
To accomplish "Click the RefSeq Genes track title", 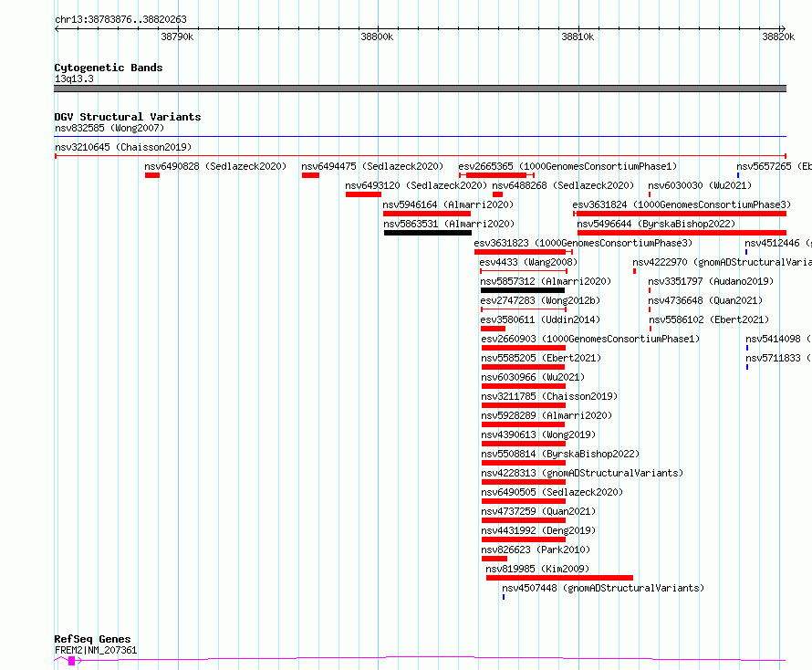I will point(93,639).
